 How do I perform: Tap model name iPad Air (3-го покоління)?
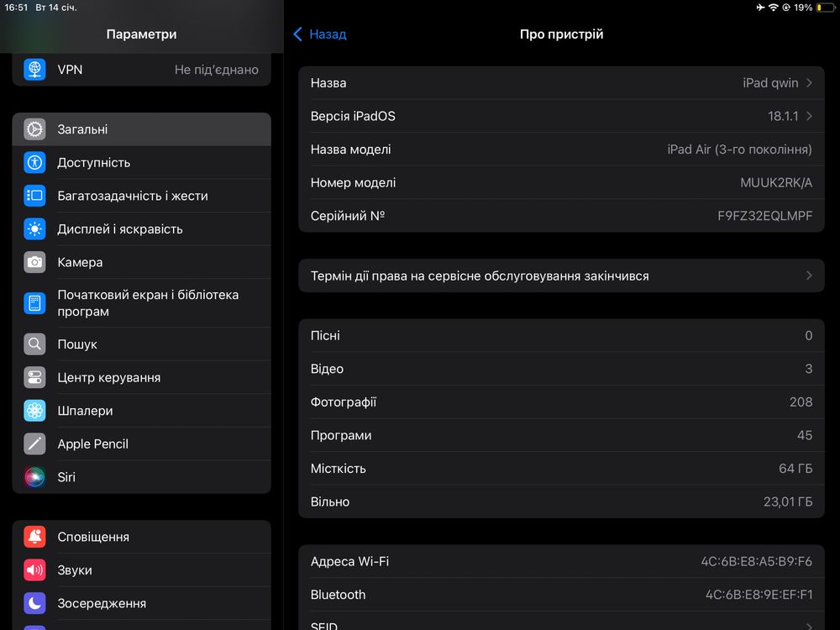pyautogui.click(x=740, y=150)
